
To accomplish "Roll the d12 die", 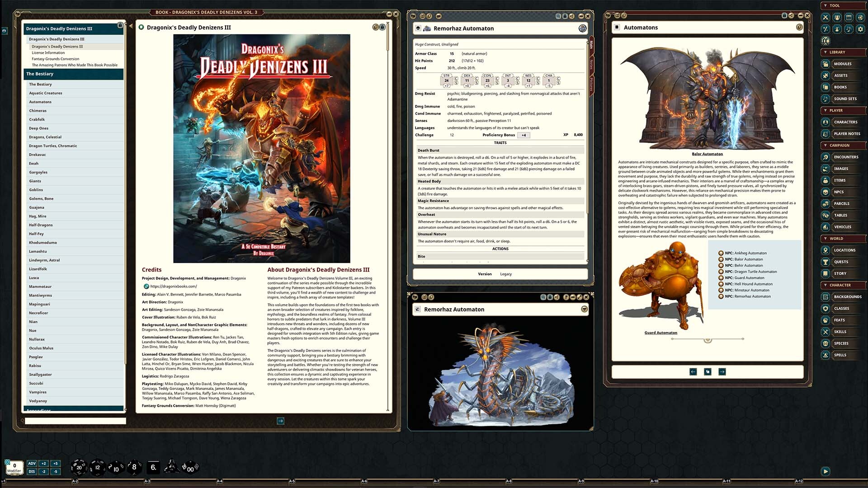I will 97,467.
